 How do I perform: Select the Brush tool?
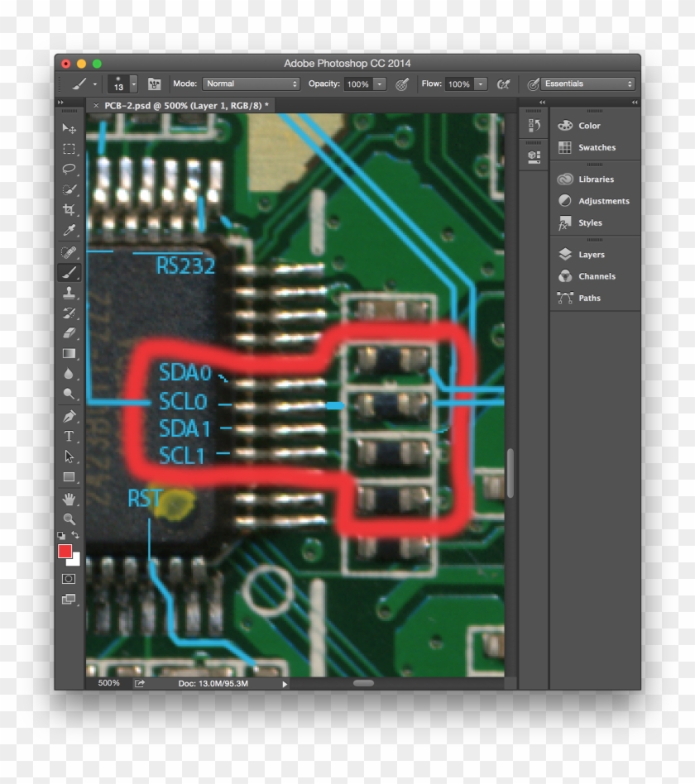(70, 271)
